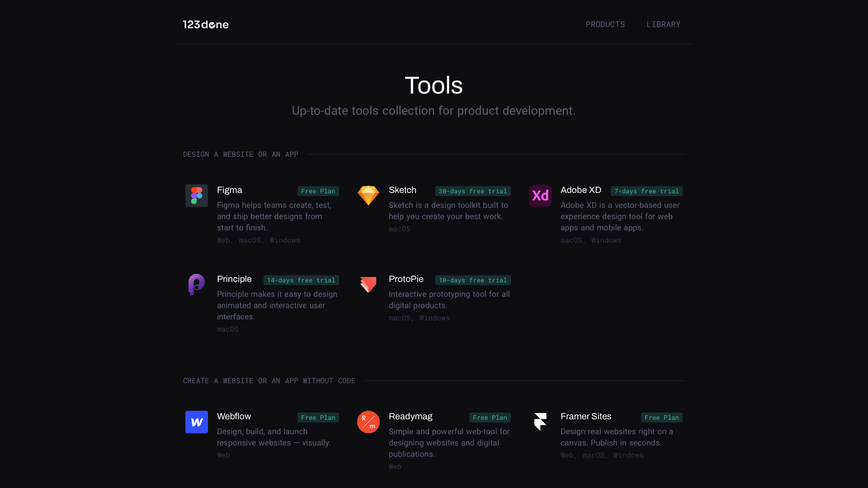
Task: Click the Sketch diamond icon
Action: point(368,196)
